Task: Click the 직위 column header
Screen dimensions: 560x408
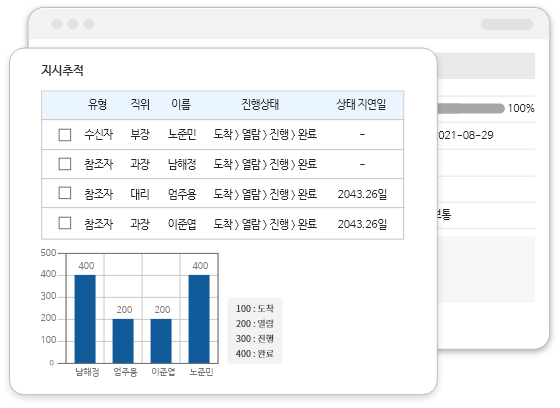Action: [140, 104]
